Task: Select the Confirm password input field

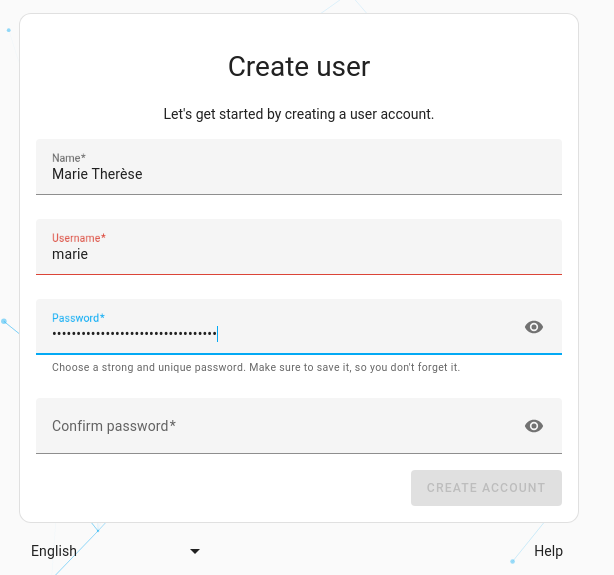Action: 280,426
